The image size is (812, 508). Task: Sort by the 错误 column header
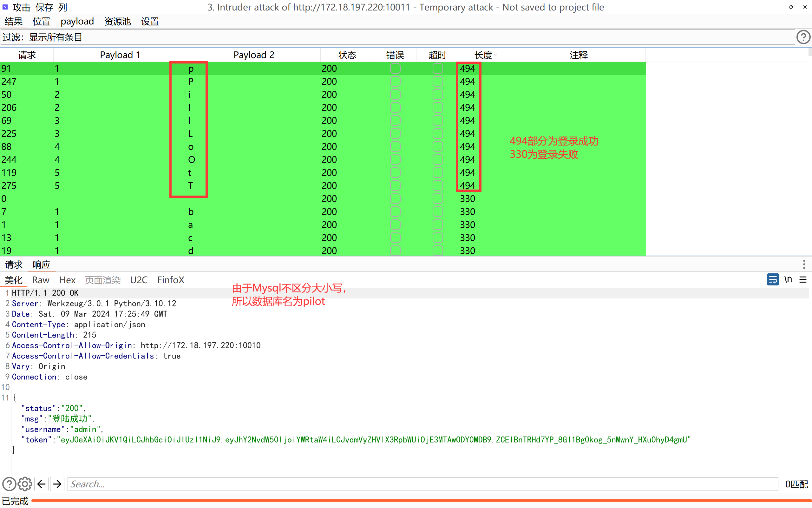point(395,55)
